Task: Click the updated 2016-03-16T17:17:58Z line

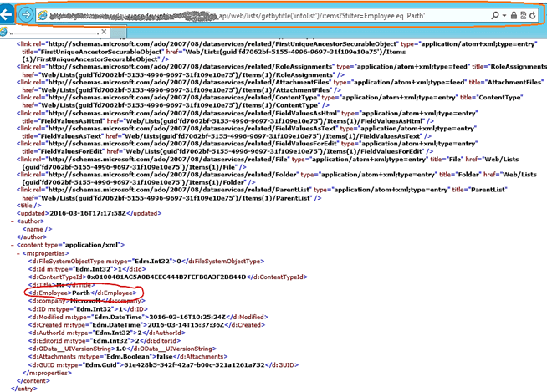Action: tap(89, 213)
